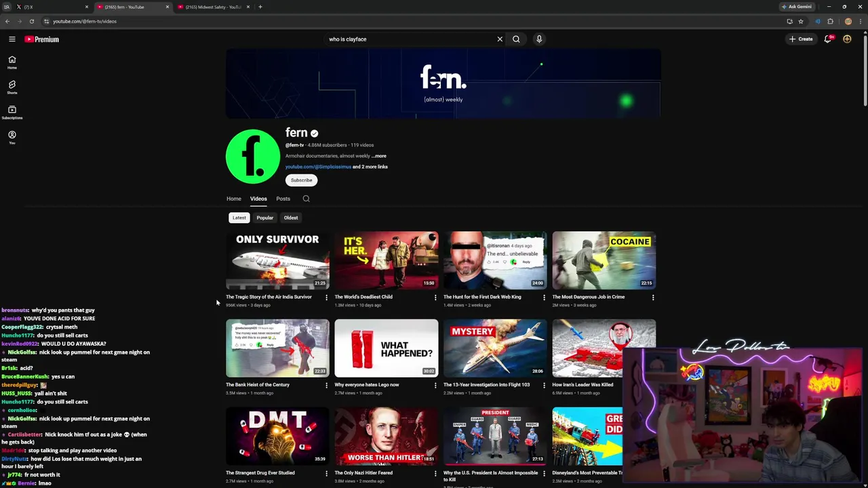Open Why the U.S. President title link

click(490, 476)
